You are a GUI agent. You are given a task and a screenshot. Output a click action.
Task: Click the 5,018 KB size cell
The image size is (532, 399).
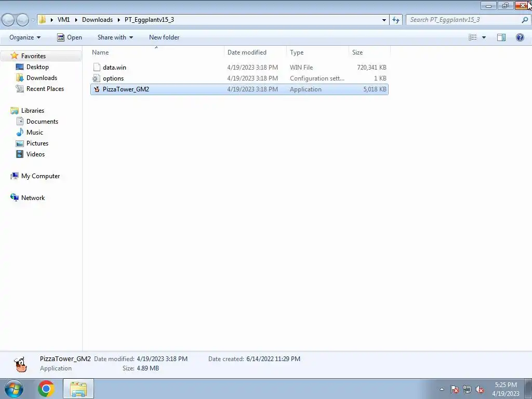pyautogui.click(x=375, y=89)
